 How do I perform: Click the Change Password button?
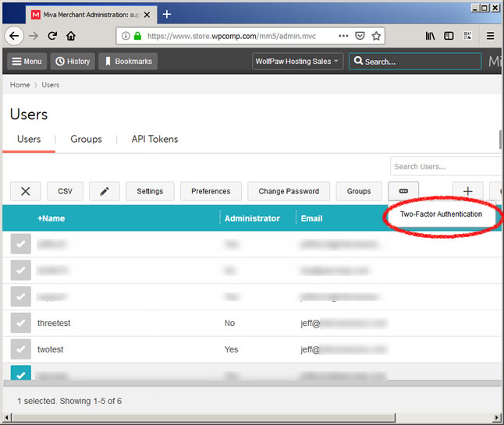coord(289,191)
